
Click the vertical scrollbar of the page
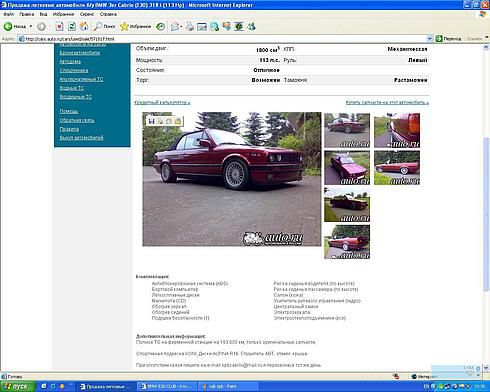(x=486, y=207)
